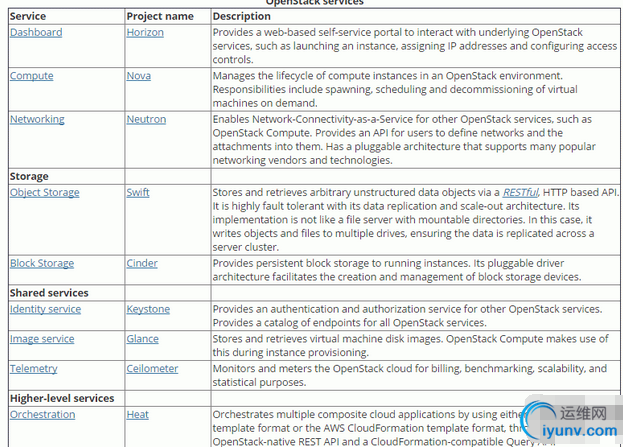
Task: Open the Neutron project link
Action: 146,120
